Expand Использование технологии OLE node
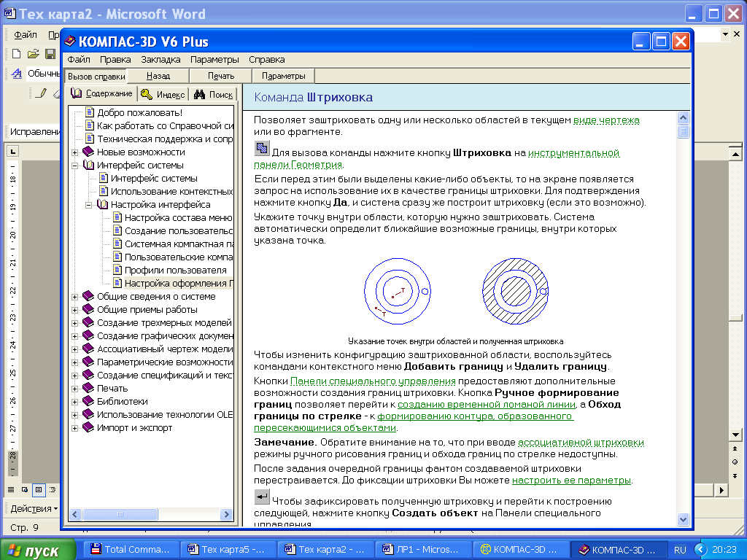This screenshot has height=560, width=747. click(75, 415)
